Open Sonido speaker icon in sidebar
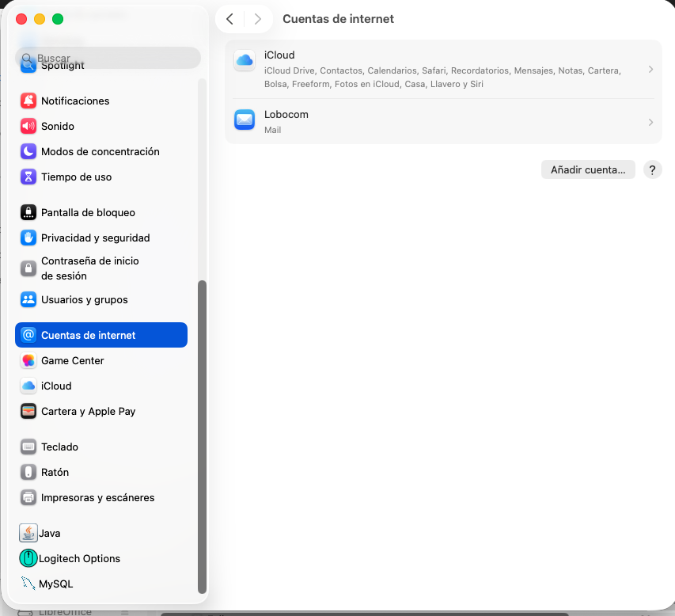Image resolution: width=675 pixels, height=616 pixels. [x=28, y=126]
